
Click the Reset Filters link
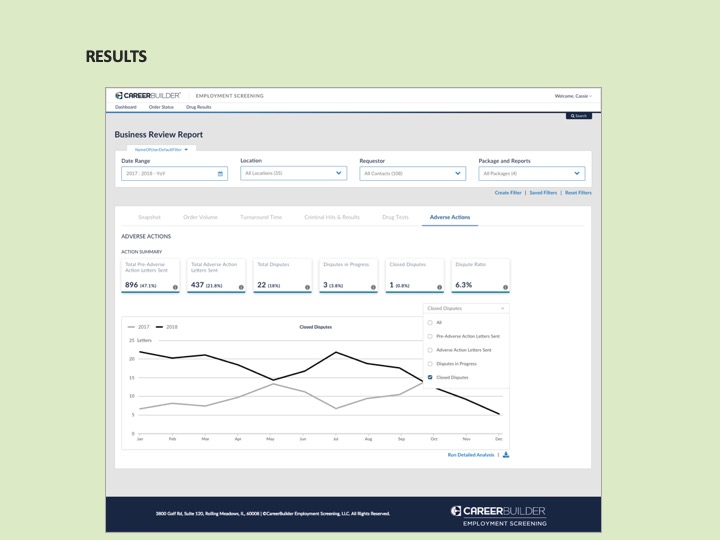[578, 193]
